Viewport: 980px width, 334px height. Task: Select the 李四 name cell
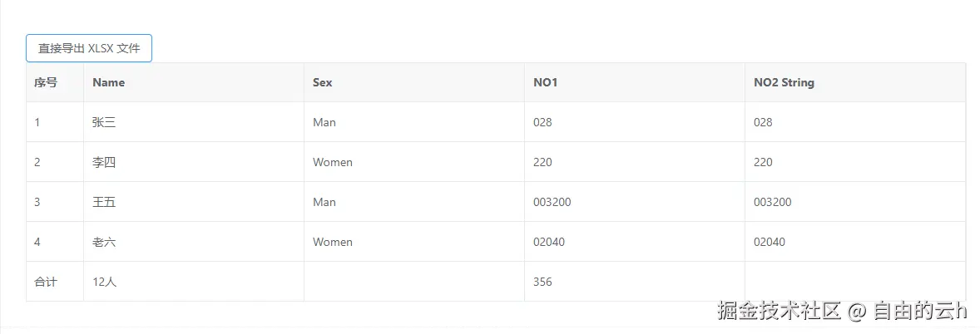104,162
